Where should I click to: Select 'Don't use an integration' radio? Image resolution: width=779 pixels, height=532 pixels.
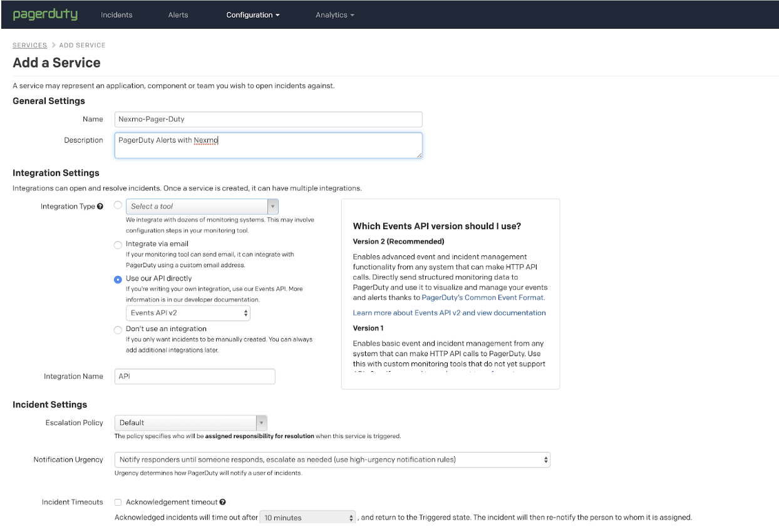click(x=118, y=330)
